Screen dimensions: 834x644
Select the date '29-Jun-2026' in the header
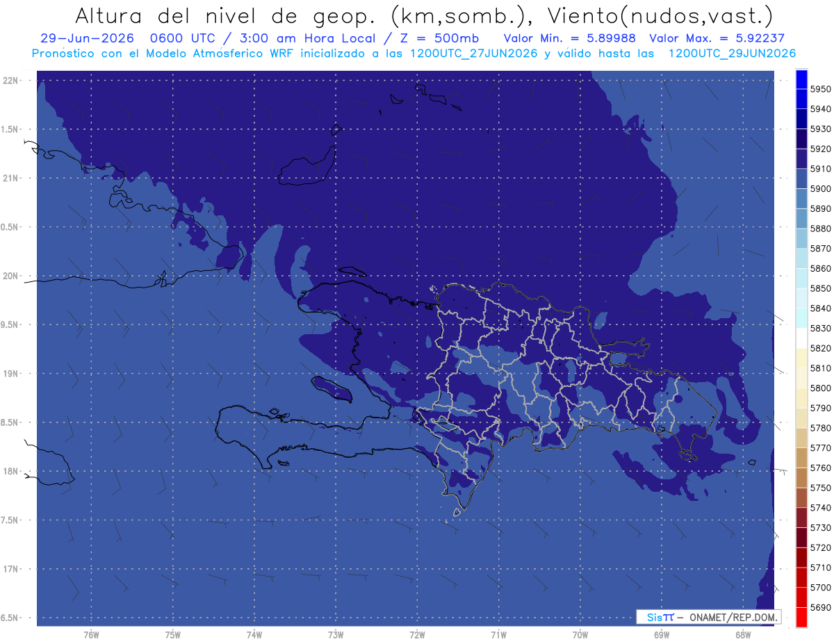[88, 38]
